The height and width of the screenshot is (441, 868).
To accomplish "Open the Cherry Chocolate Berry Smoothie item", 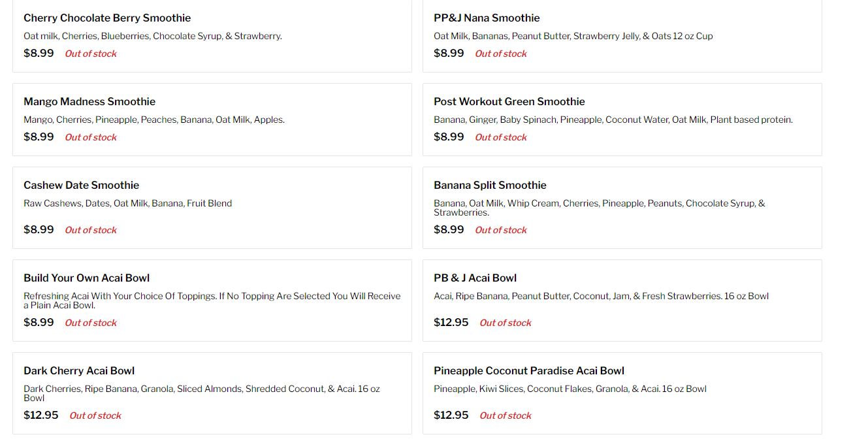I will click(x=107, y=18).
